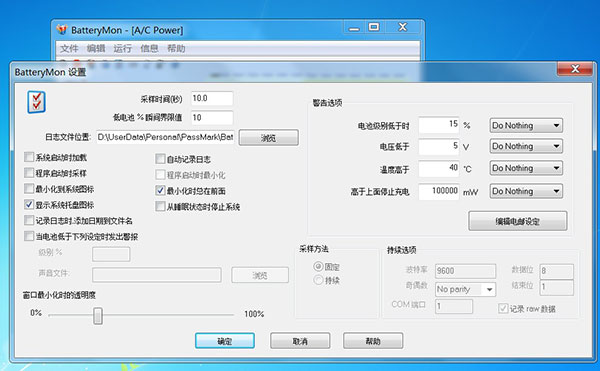Expand the No parity dropdown
The height and width of the screenshot is (371, 600).
point(489,290)
